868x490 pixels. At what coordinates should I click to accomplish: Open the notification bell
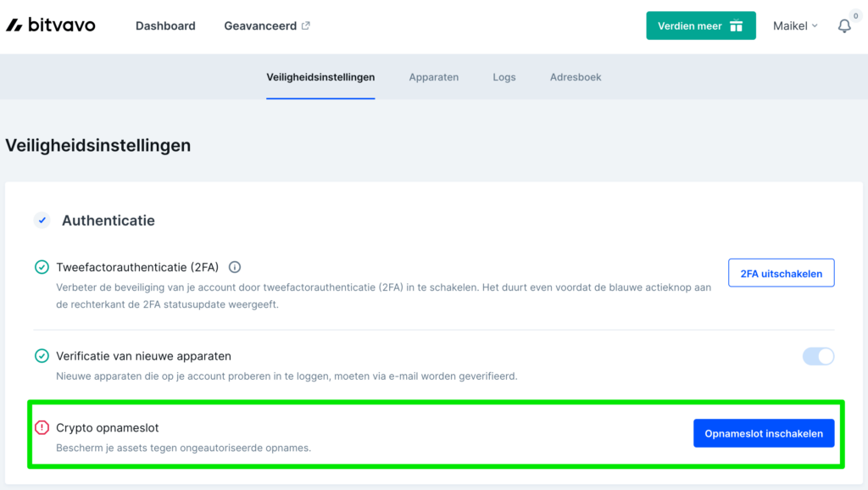pos(843,26)
